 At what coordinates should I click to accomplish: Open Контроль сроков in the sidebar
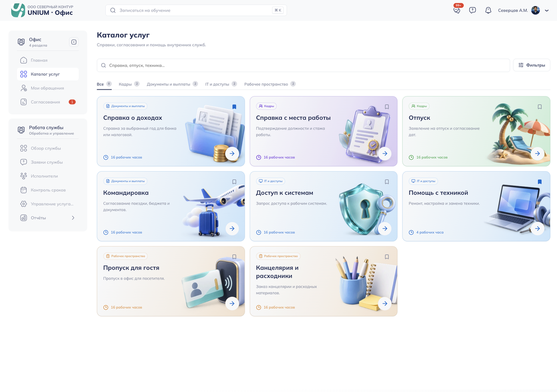[48, 190]
